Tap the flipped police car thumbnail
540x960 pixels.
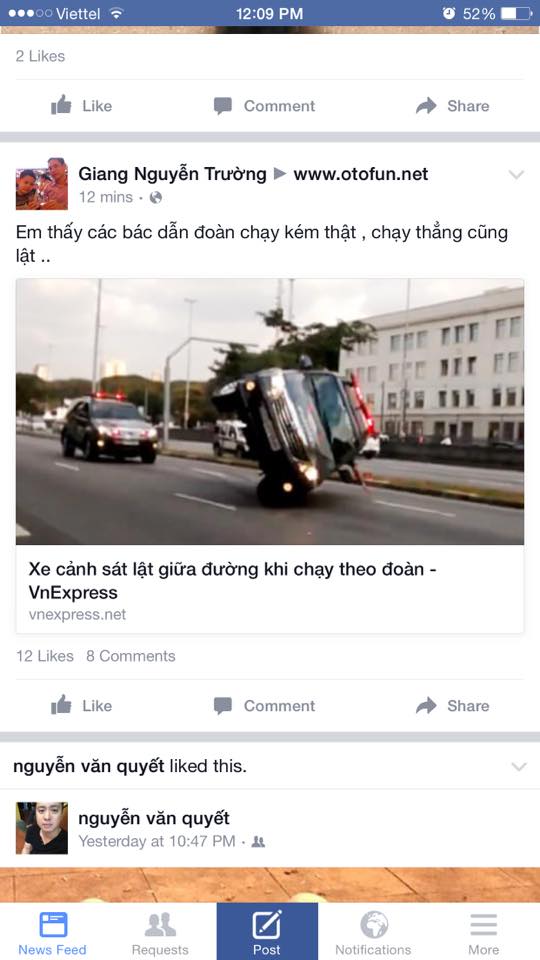269,411
